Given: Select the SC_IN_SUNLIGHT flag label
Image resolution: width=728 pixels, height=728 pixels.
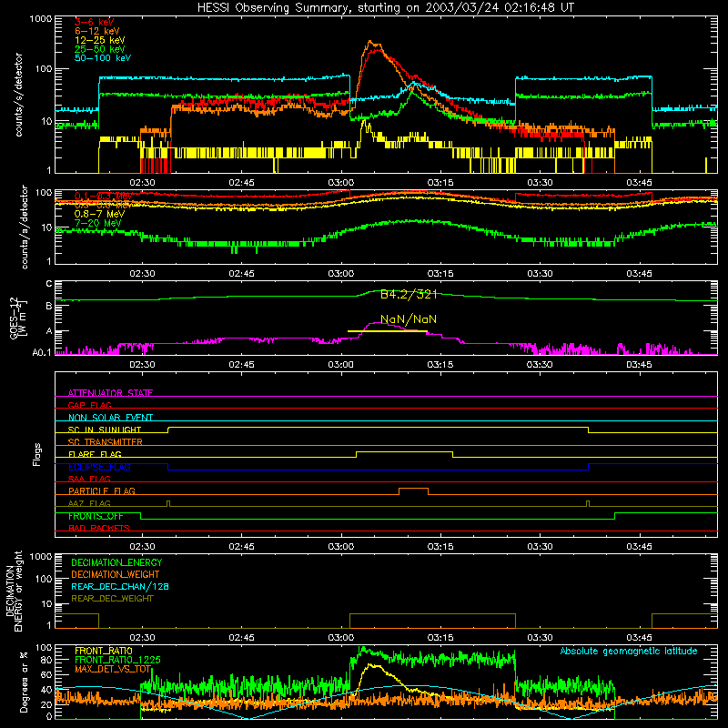Looking at the screenshot, I should pos(105,430).
